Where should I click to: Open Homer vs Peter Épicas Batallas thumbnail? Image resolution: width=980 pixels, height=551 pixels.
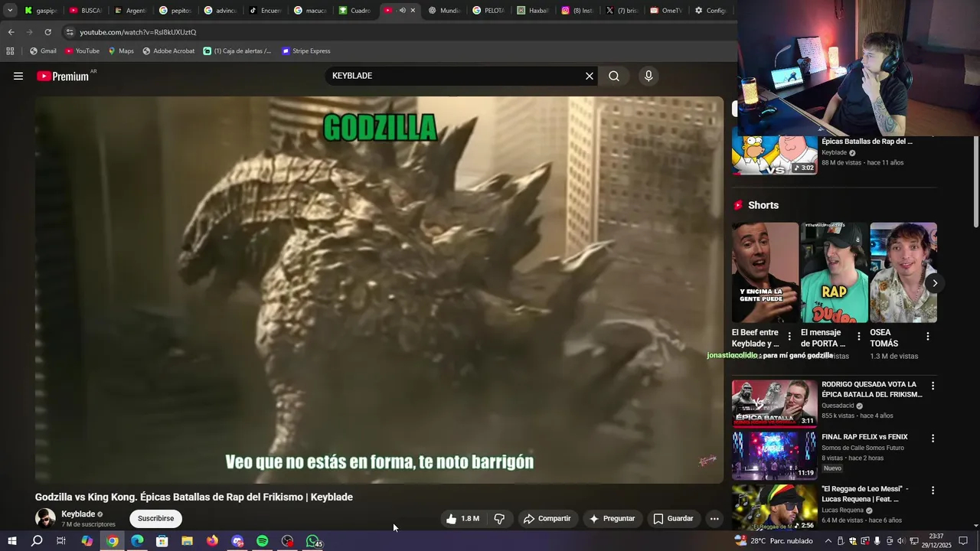pos(774,155)
